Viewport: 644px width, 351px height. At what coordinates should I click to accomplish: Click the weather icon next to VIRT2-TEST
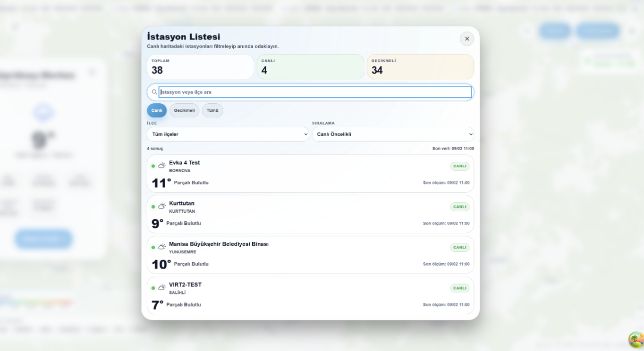[162, 287]
